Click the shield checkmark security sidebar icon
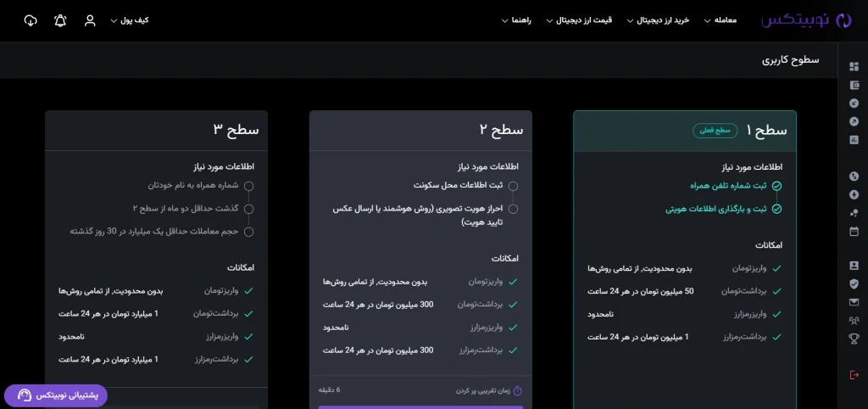868x409 pixels. click(x=854, y=283)
